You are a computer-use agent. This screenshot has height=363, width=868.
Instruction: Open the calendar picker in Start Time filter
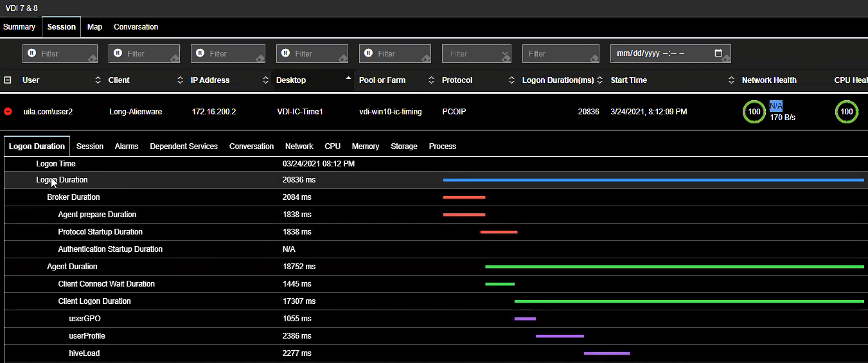pos(718,53)
